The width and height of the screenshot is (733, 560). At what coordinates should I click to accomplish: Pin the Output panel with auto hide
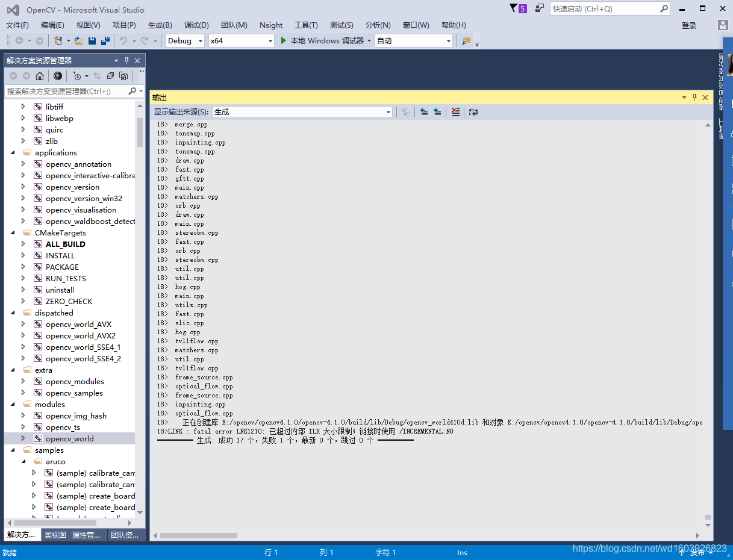tap(694, 97)
